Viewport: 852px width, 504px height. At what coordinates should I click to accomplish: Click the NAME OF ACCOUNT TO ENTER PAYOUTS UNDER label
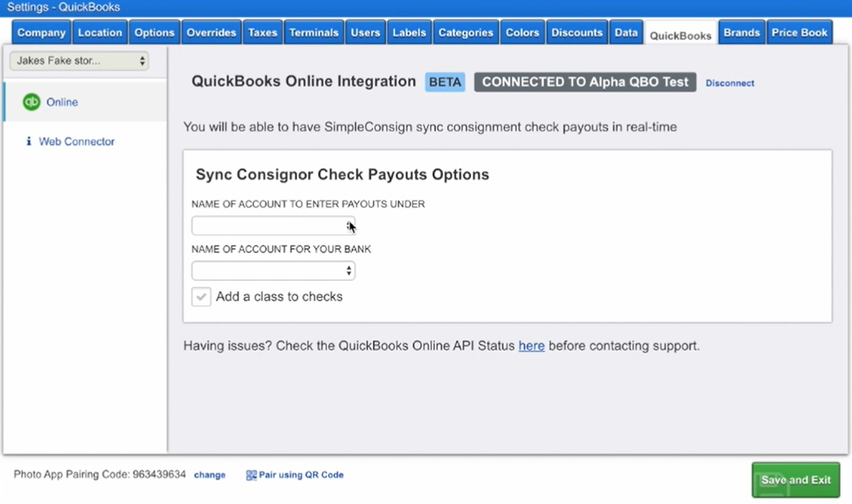(x=308, y=204)
